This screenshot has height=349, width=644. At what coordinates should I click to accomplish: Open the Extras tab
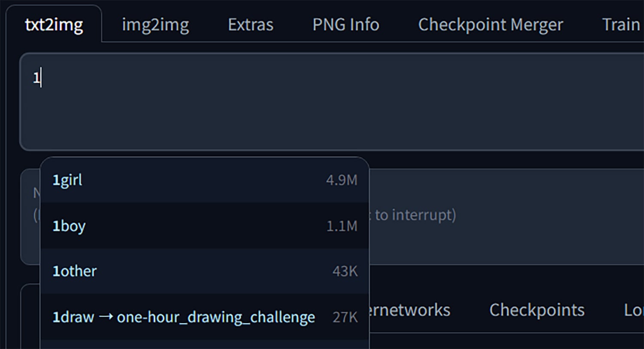(x=251, y=24)
